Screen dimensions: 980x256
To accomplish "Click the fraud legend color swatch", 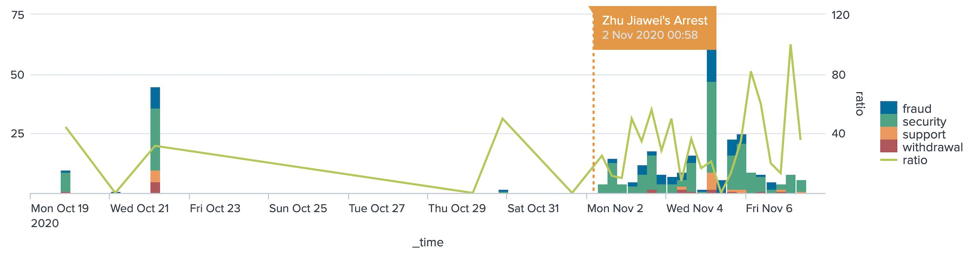I will point(888,108).
